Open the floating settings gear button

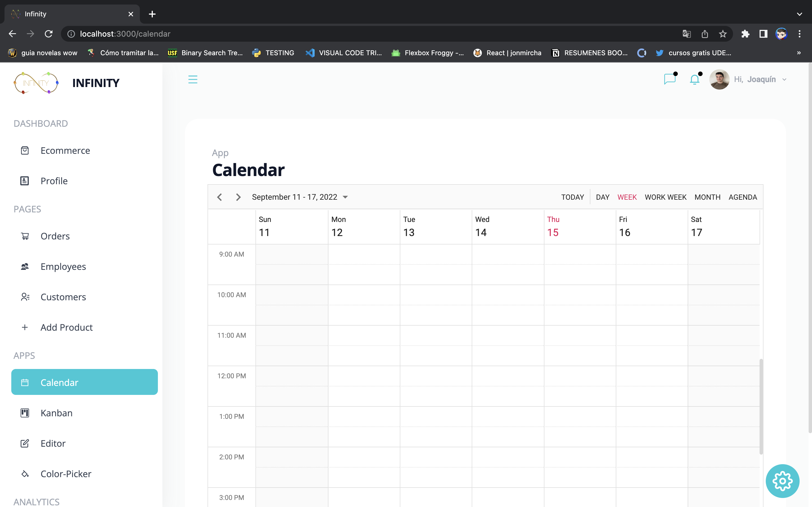click(x=782, y=481)
